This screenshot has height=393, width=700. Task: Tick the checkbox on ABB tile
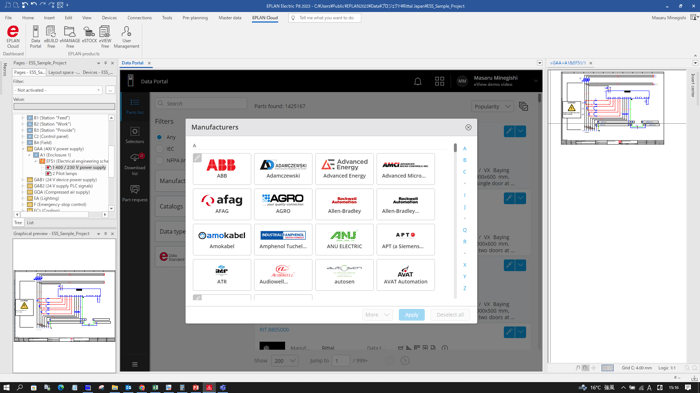(x=197, y=158)
